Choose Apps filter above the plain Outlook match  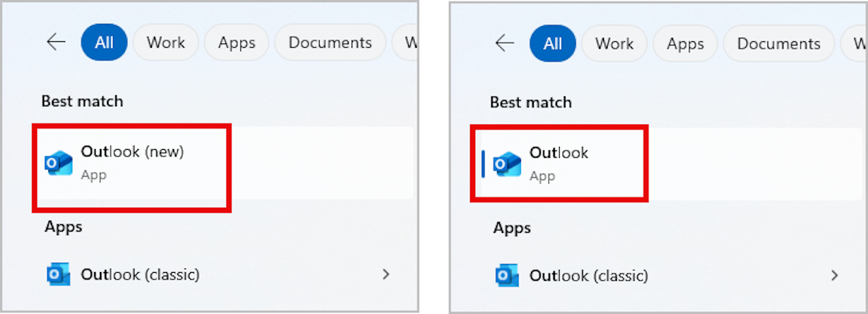click(685, 43)
